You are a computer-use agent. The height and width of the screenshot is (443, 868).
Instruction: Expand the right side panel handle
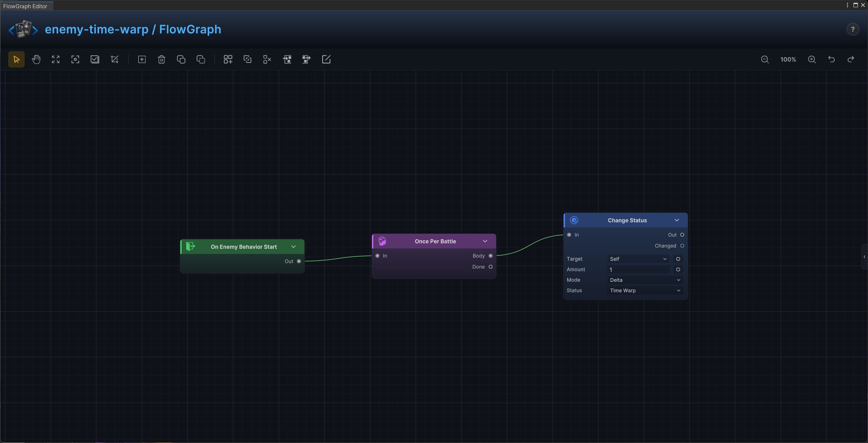coord(864,257)
